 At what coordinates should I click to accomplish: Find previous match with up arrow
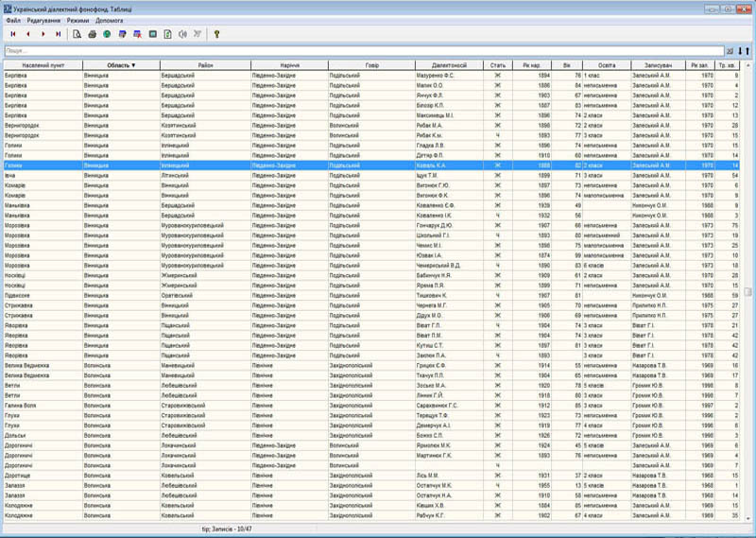[747, 51]
